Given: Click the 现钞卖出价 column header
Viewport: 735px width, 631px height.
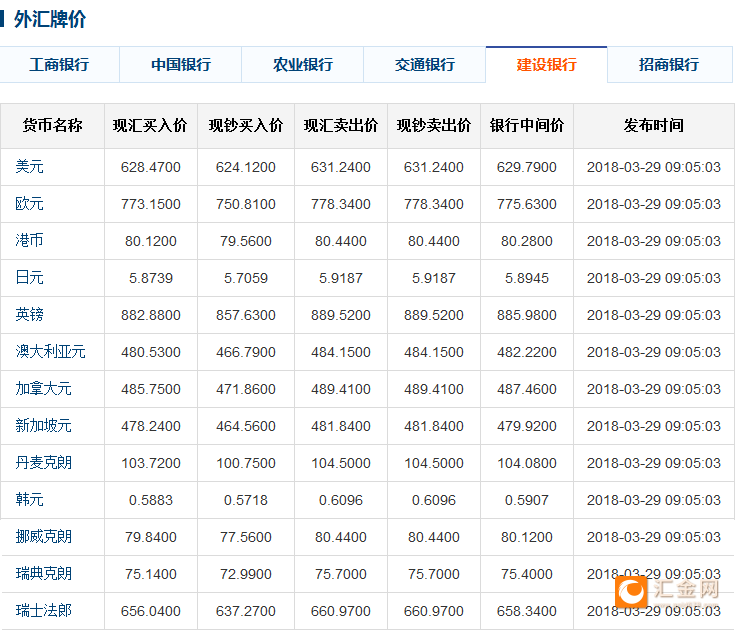Looking at the screenshot, I should pyautogui.click(x=434, y=126).
